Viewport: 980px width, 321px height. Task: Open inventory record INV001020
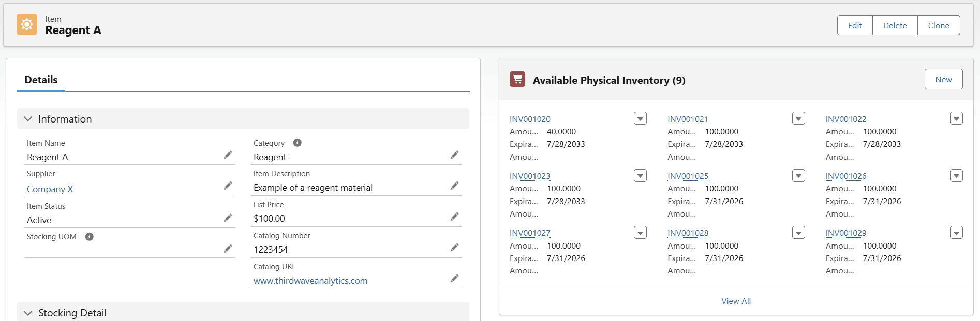(530, 119)
